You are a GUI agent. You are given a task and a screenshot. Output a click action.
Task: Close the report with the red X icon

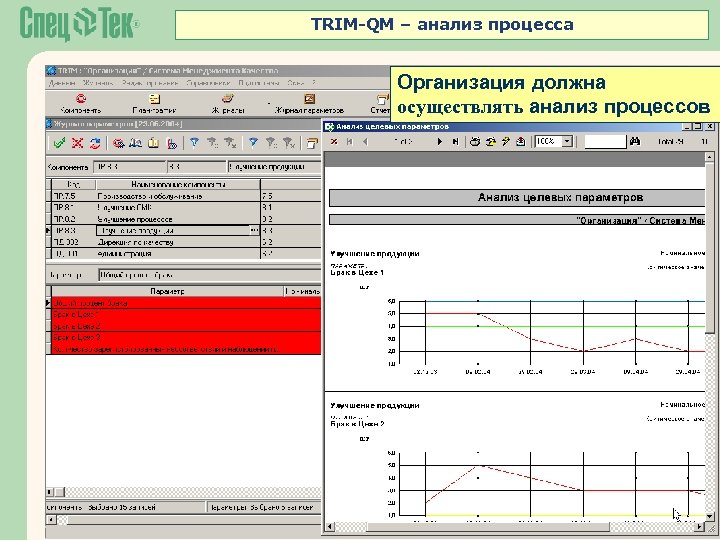point(334,141)
